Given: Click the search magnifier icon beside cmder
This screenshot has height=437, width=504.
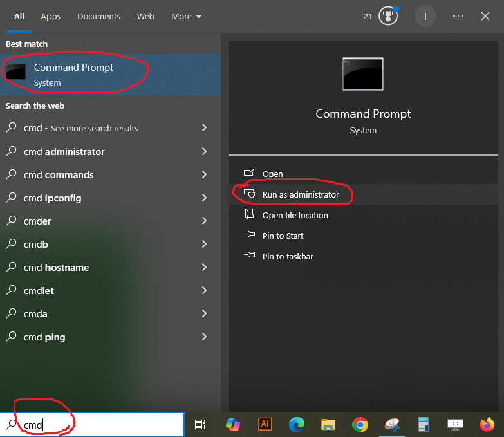Looking at the screenshot, I should [11, 220].
